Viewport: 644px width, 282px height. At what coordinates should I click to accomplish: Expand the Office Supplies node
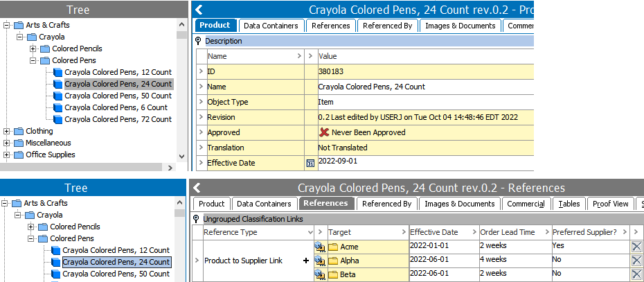point(6,155)
